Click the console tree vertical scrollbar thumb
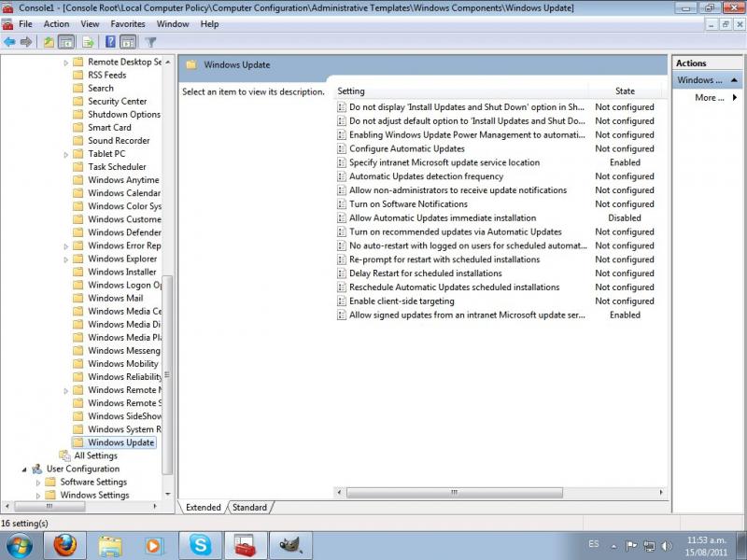Viewport: 747px width, 560px height. point(167,375)
